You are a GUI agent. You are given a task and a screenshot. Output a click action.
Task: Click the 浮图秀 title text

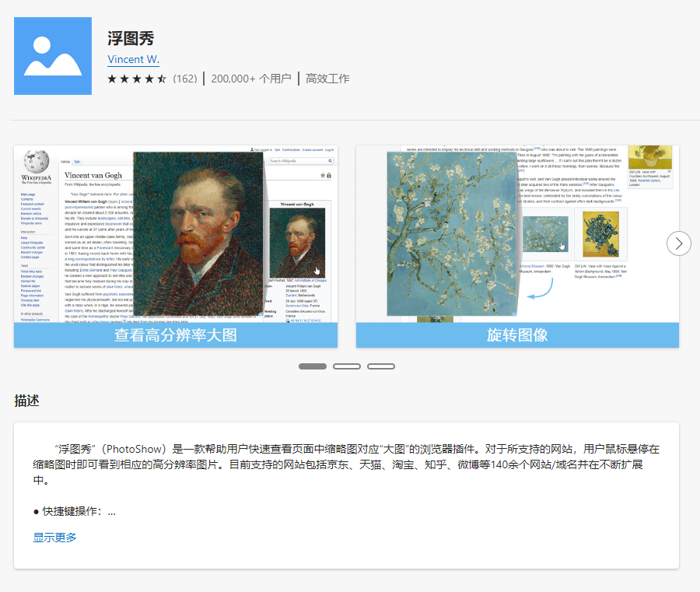[131, 38]
